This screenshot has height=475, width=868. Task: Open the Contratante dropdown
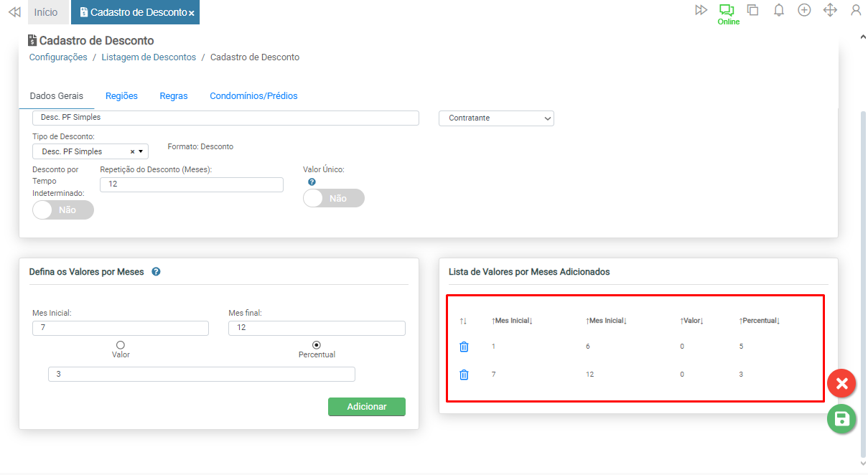tap(496, 118)
